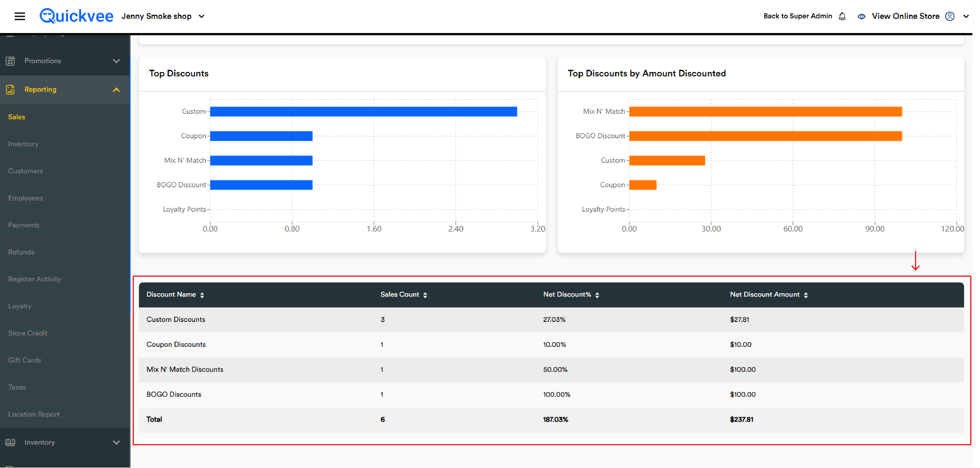Open the Inventory report under Reporting
The image size is (980, 468).
click(23, 144)
